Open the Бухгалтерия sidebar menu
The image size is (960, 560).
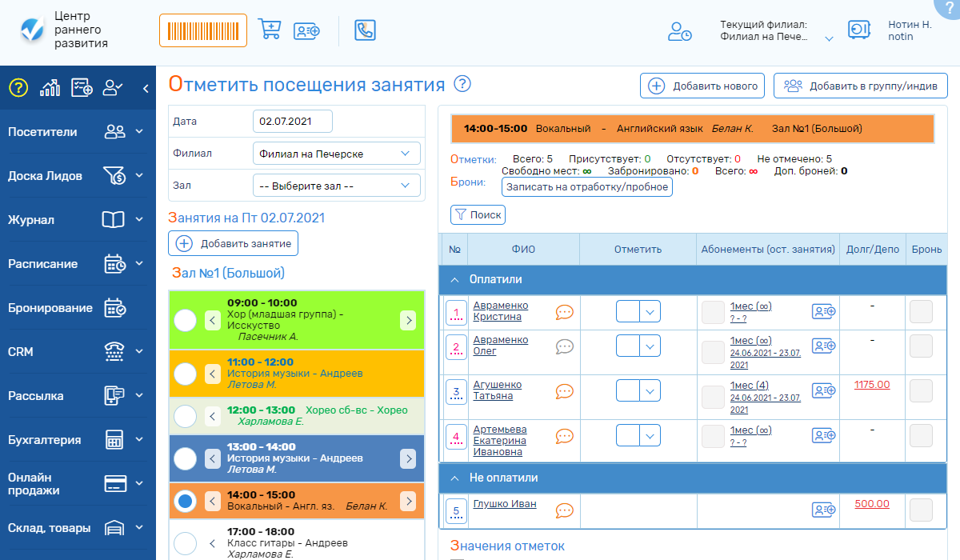coord(76,439)
